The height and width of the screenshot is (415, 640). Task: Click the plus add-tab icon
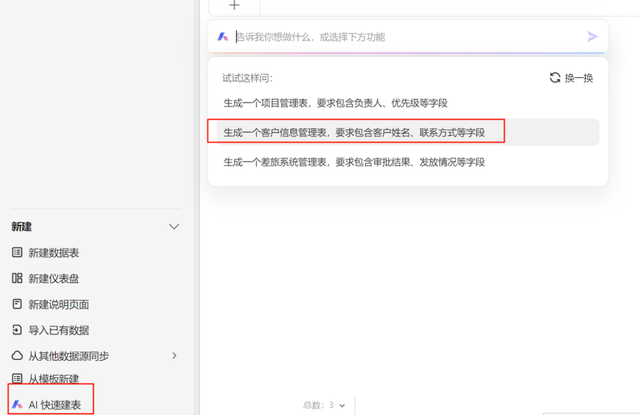tap(234, 5)
